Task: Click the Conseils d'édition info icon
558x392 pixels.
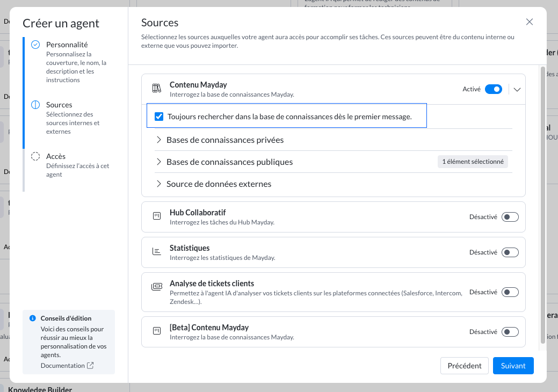Action: (x=33, y=318)
